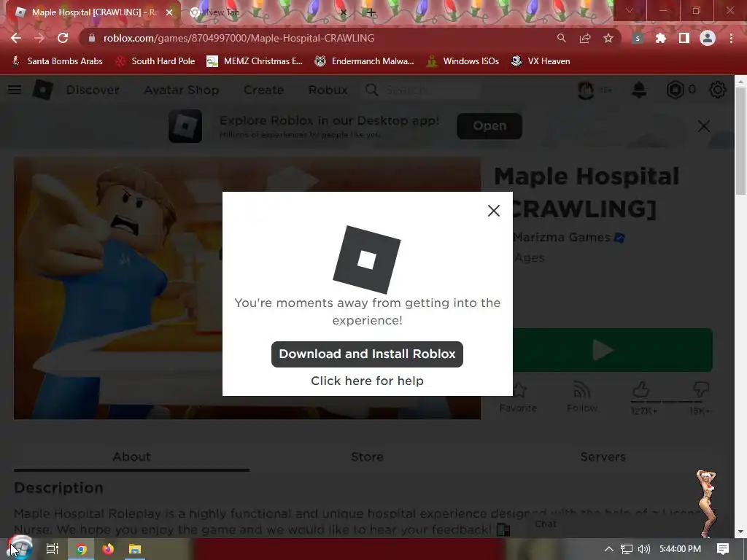The width and height of the screenshot is (747, 560).
Task: Open the volume control in tray
Action: point(644,549)
